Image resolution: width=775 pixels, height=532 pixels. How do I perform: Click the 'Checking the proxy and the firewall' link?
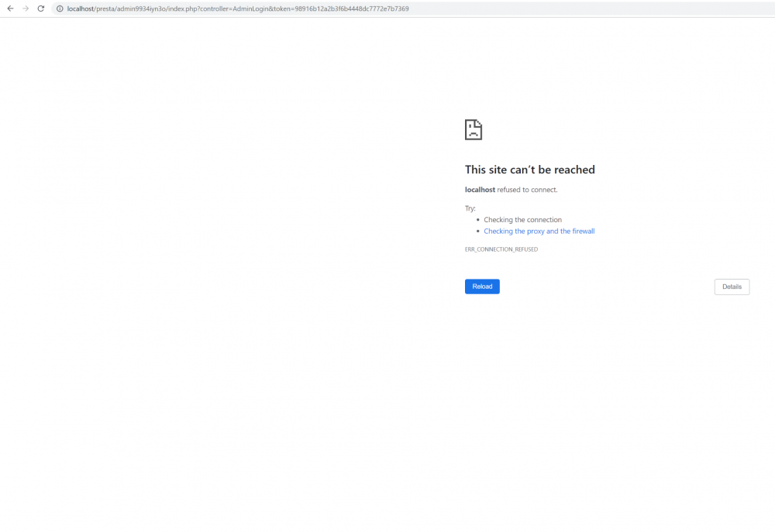[539, 231]
